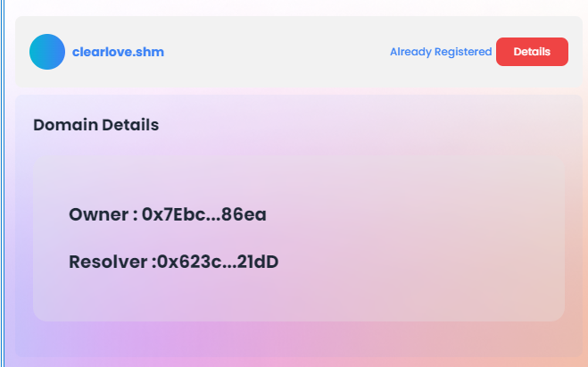The width and height of the screenshot is (588, 367).
Task: Click the gradient avatar circle for clearlove.shm
Action: tap(47, 52)
